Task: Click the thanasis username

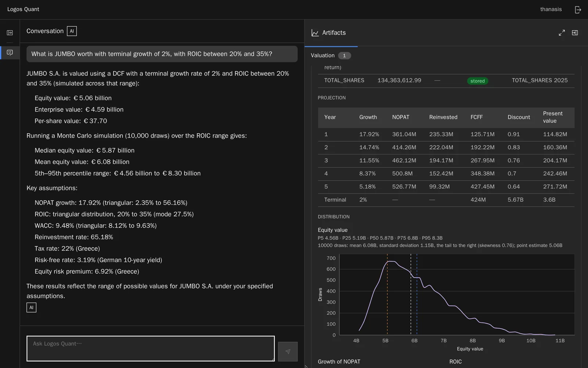Action: 551,9
